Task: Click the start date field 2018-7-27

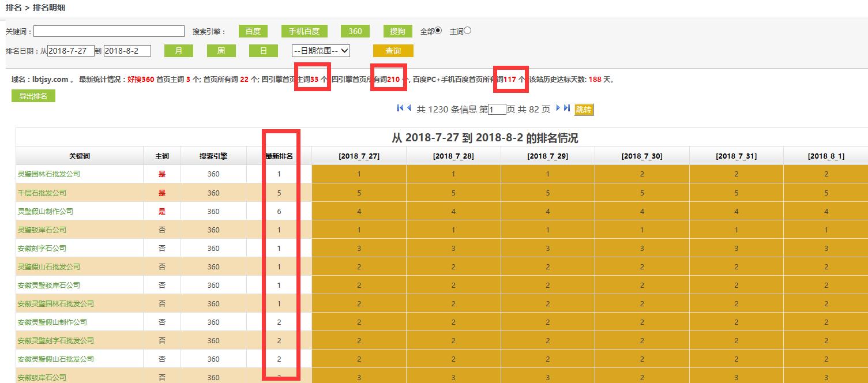Action: point(70,51)
